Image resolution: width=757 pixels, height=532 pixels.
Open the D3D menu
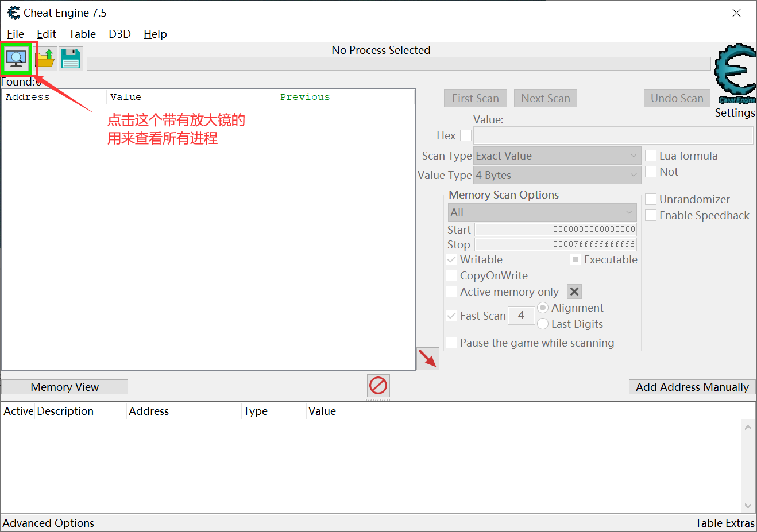pyautogui.click(x=119, y=34)
